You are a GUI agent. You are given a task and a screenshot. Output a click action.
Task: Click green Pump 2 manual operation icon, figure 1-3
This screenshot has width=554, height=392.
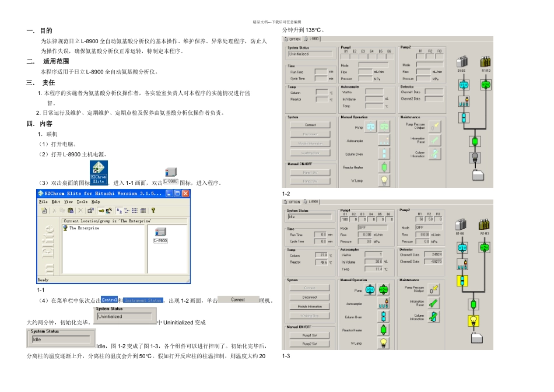383,290
